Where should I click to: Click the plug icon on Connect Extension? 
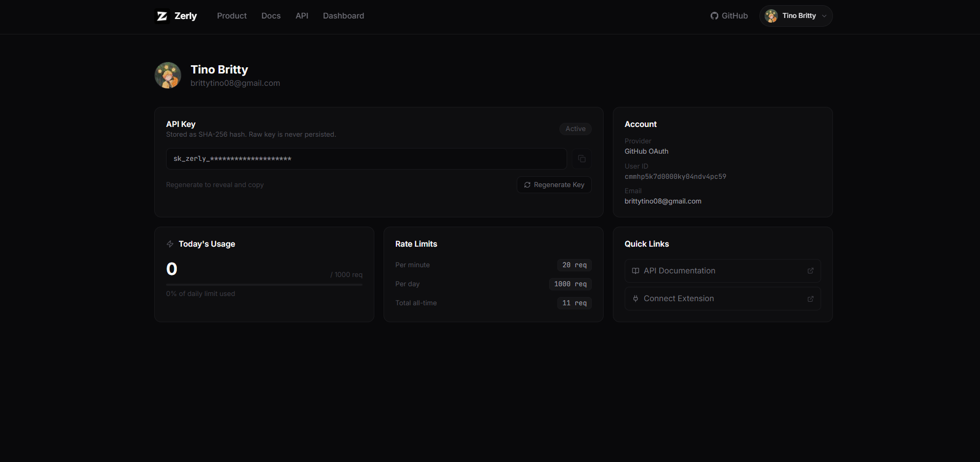pos(636,299)
